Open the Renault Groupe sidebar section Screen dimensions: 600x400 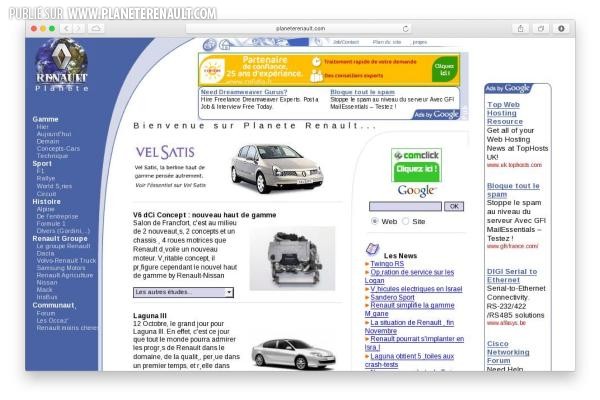(60, 239)
